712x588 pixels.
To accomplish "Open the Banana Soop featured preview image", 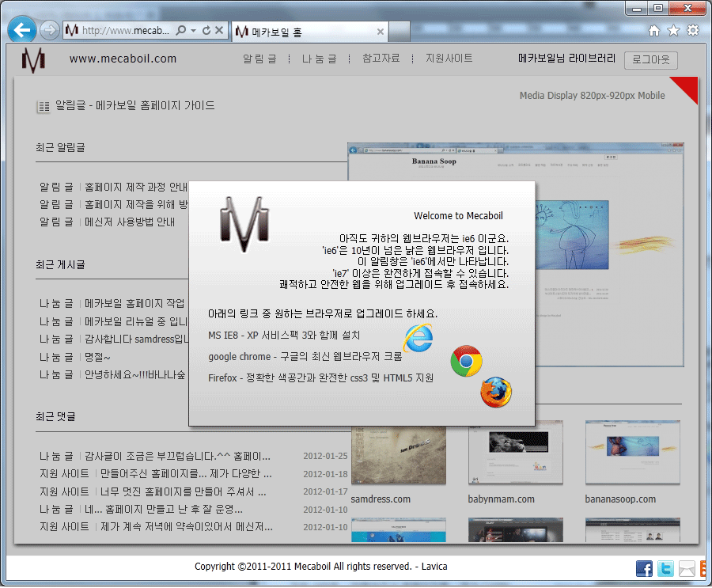I will (609, 255).
